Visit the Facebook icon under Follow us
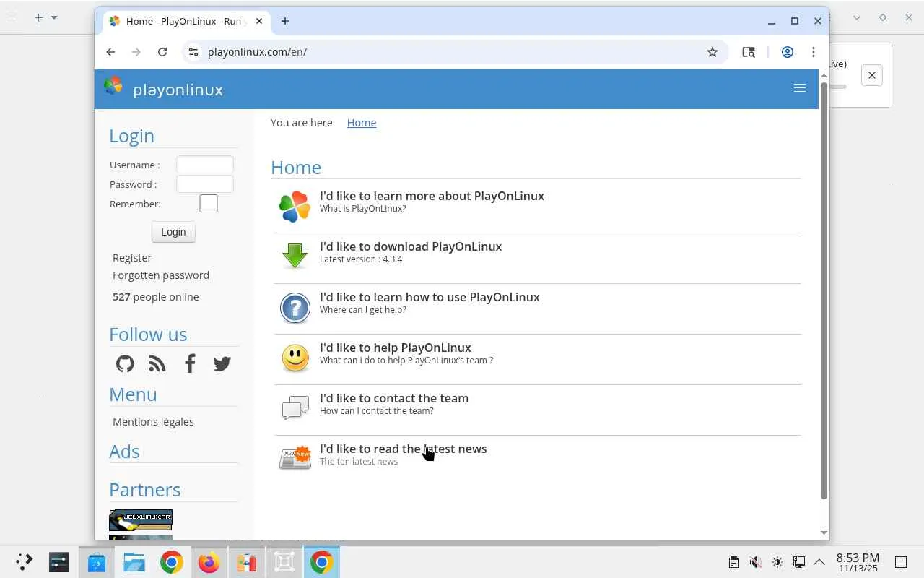Viewport: 924px width, 578px height. click(x=190, y=363)
